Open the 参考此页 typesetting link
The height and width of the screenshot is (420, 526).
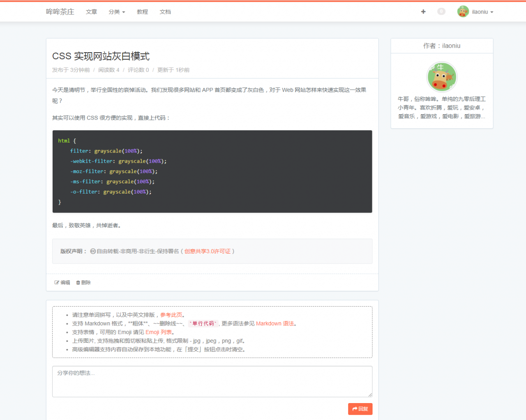pyautogui.click(x=171, y=315)
